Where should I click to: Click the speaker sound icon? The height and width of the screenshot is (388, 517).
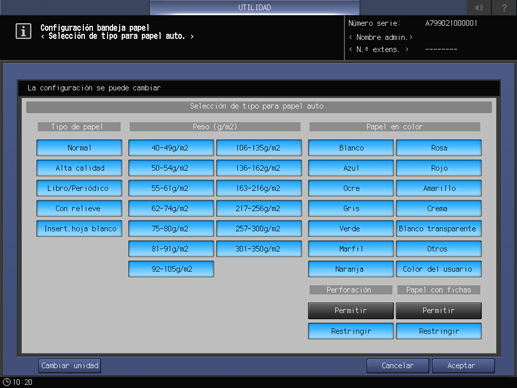point(479,7)
